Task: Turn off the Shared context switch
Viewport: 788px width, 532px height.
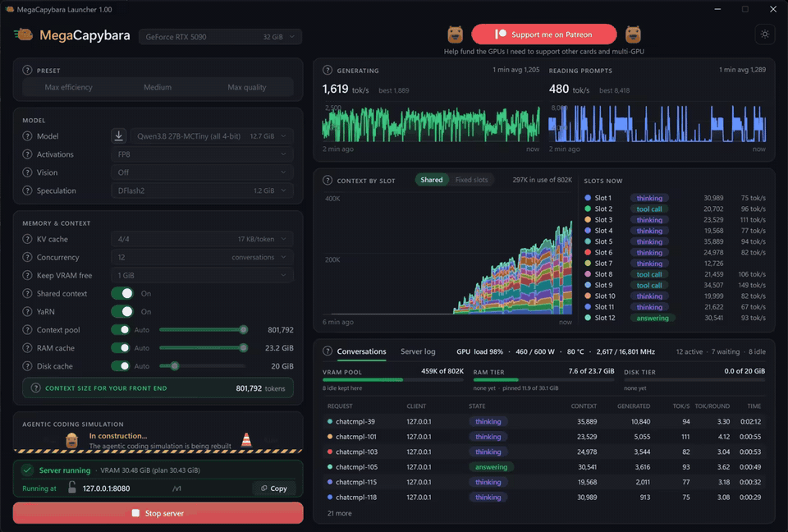Action: click(x=122, y=293)
